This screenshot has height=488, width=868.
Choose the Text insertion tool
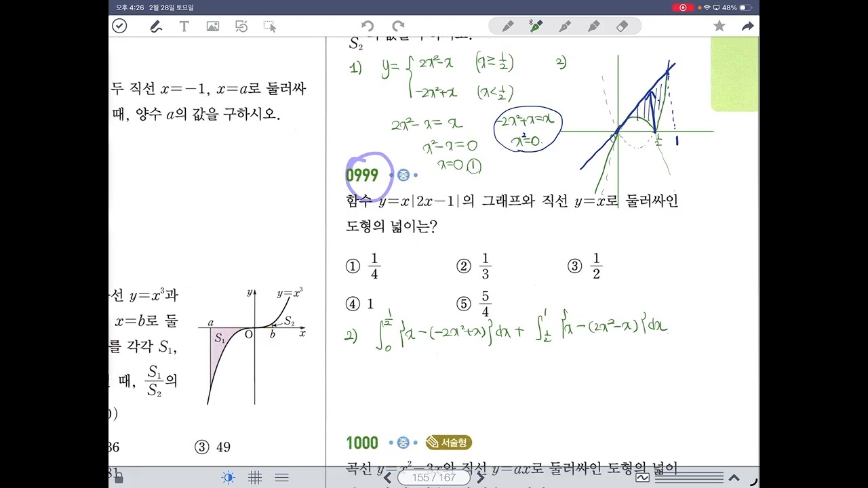coord(184,26)
